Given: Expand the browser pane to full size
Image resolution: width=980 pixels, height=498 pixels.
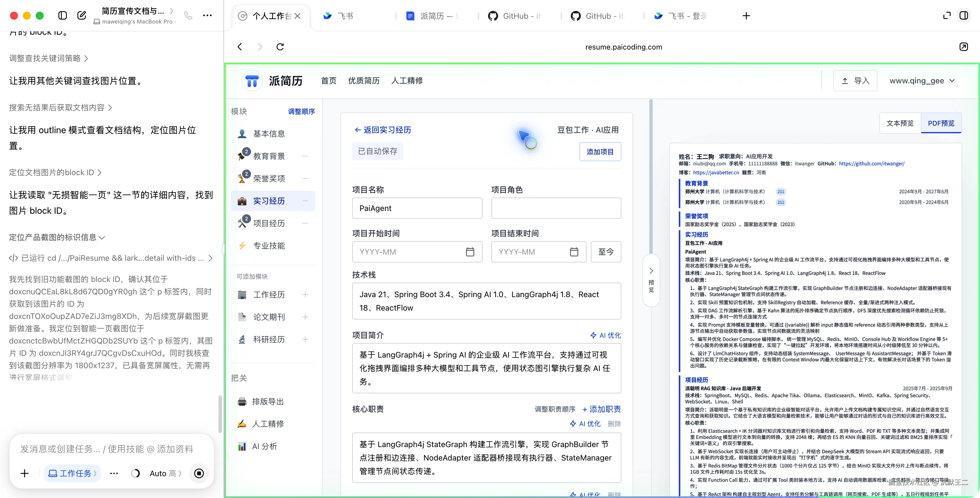Looking at the screenshot, I should coord(947,16).
